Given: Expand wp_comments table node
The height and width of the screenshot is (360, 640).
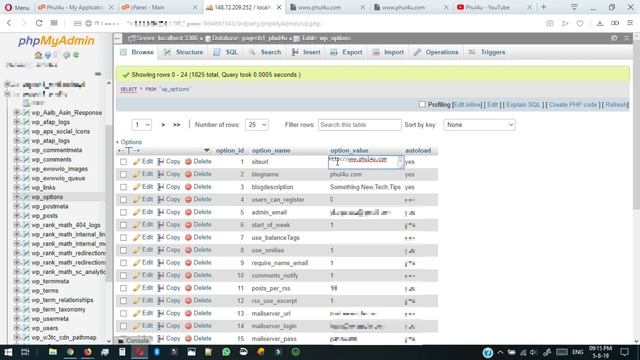Looking at the screenshot, I should tap(16, 159).
